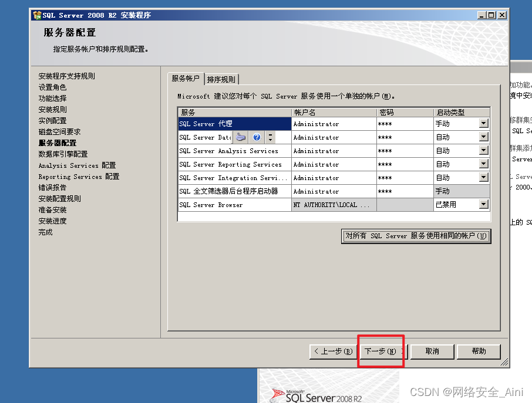Open startup type dropdown for SQL Server 代理
The height and width of the screenshot is (403, 532).
(x=484, y=123)
